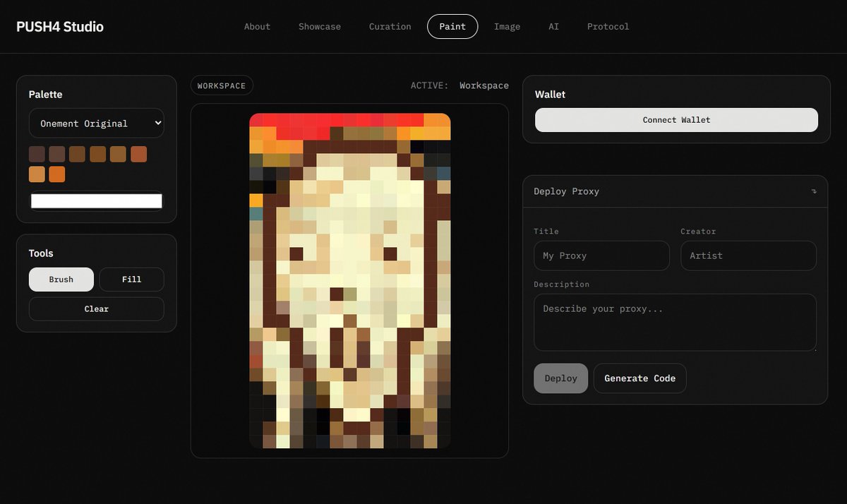Open the Showcase tab
Screen dimensions: 847x504
pyautogui.click(x=320, y=26)
